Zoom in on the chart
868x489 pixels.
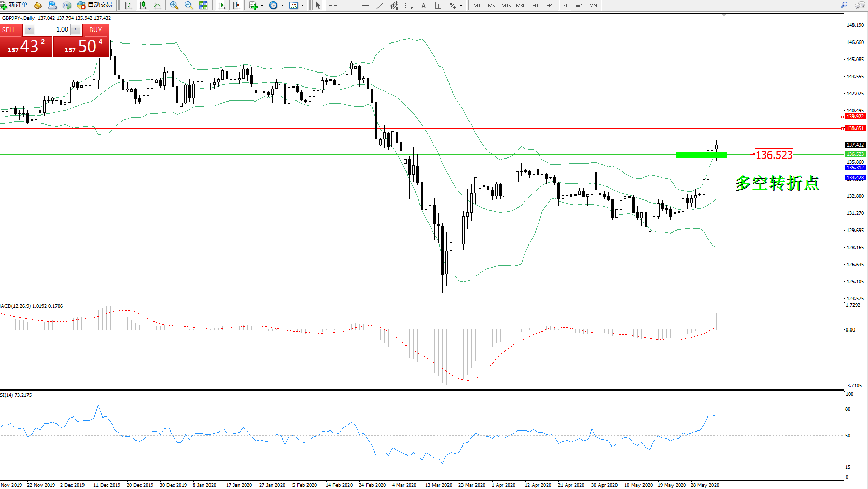tap(174, 5)
